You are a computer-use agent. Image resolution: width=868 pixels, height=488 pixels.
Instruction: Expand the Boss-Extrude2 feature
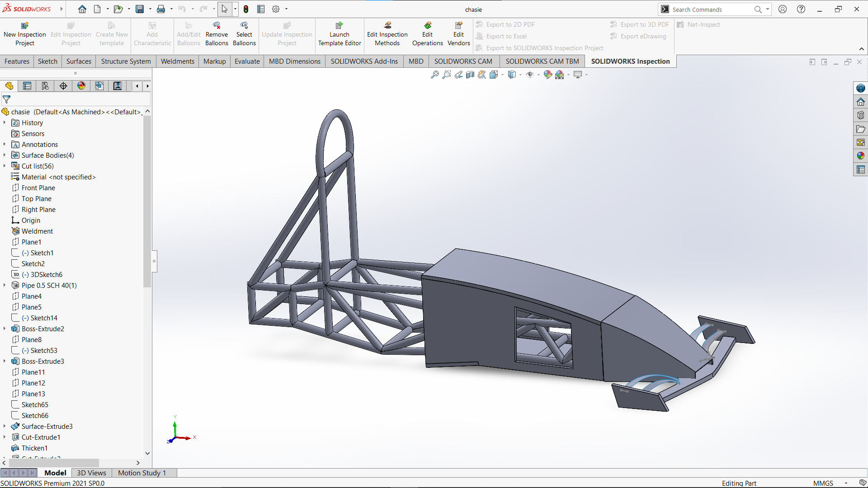coord(5,328)
